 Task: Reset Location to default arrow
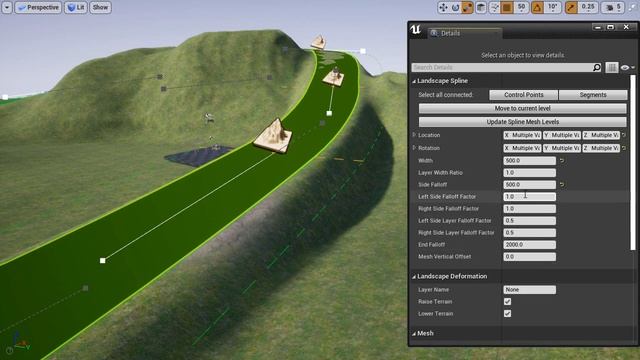[x=624, y=135]
